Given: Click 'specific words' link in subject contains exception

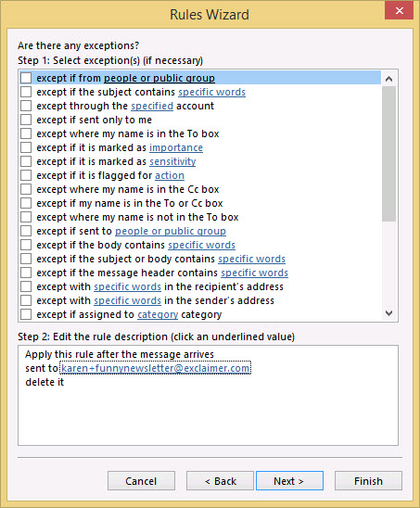Looking at the screenshot, I should click(211, 92).
